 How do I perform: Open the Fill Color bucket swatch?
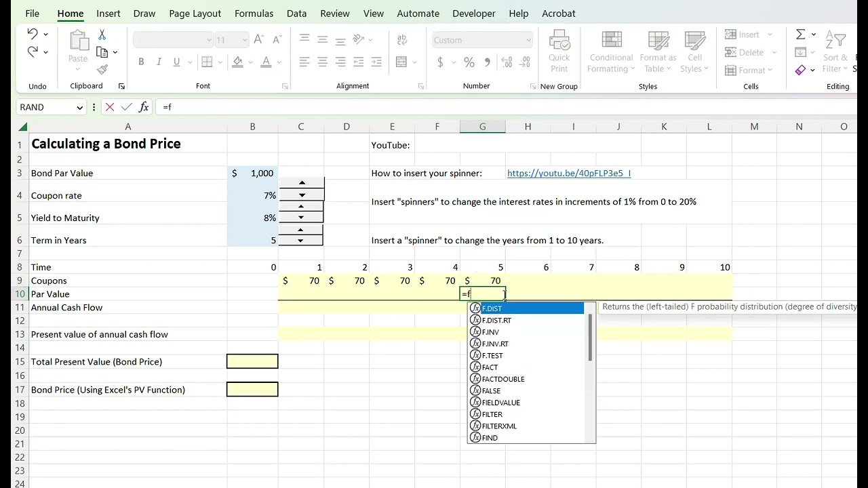click(238, 62)
